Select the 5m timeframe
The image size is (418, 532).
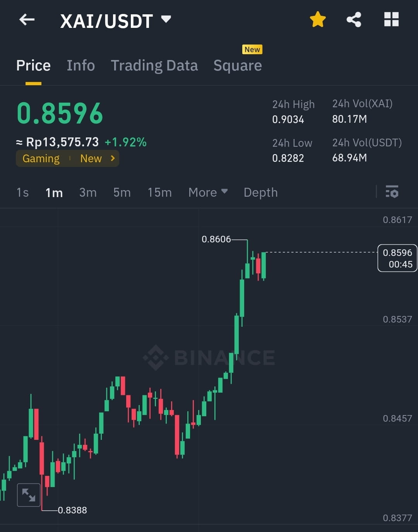coord(122,192)
